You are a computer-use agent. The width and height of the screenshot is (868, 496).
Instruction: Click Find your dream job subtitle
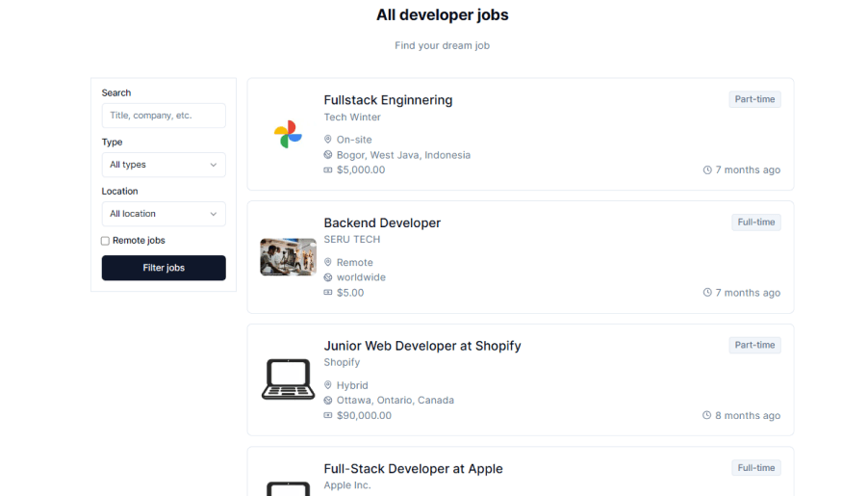tap(443, 45)
